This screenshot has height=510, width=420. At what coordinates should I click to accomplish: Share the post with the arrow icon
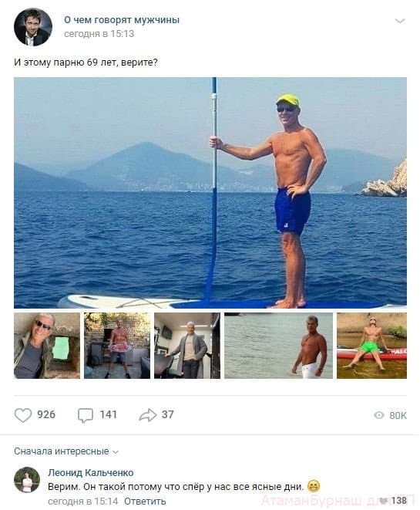coord(148,415)
